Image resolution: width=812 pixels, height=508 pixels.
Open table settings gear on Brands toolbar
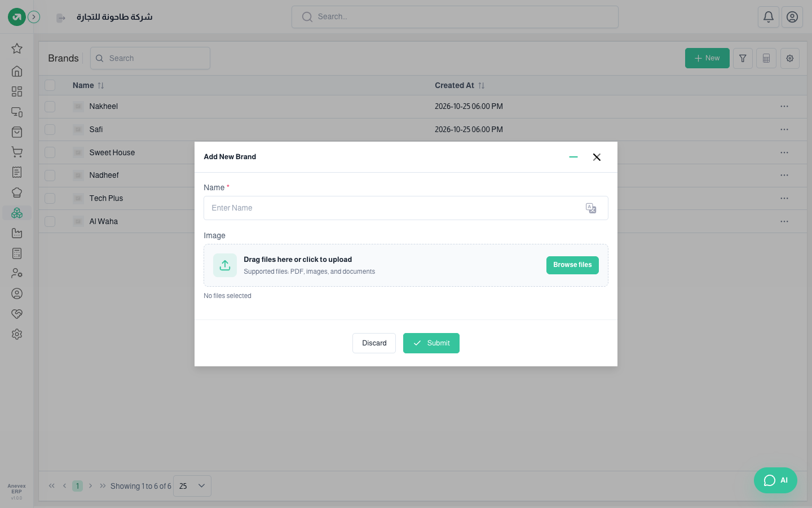click(790, 58)
